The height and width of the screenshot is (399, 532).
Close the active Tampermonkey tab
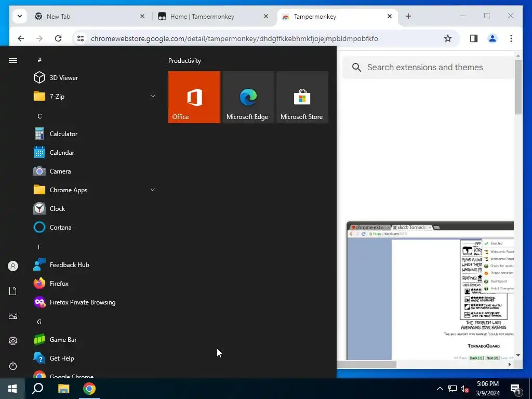point(390,16)
